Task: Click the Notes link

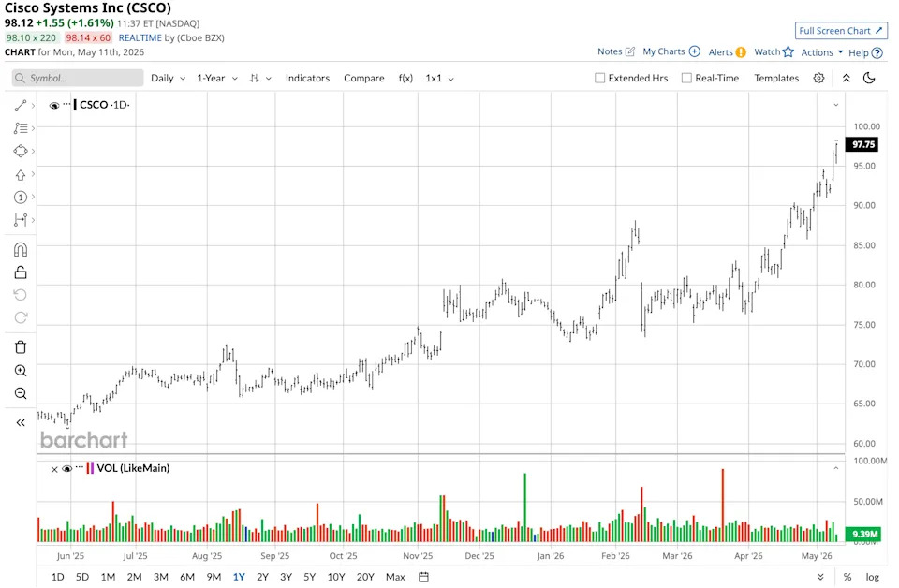Action: click(x=610, y=51)
